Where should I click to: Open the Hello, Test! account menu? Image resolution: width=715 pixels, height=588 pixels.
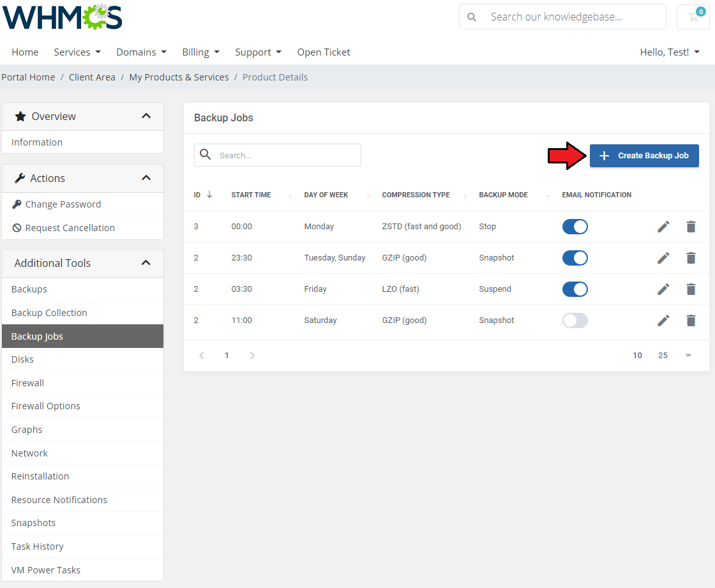[670, 52]
